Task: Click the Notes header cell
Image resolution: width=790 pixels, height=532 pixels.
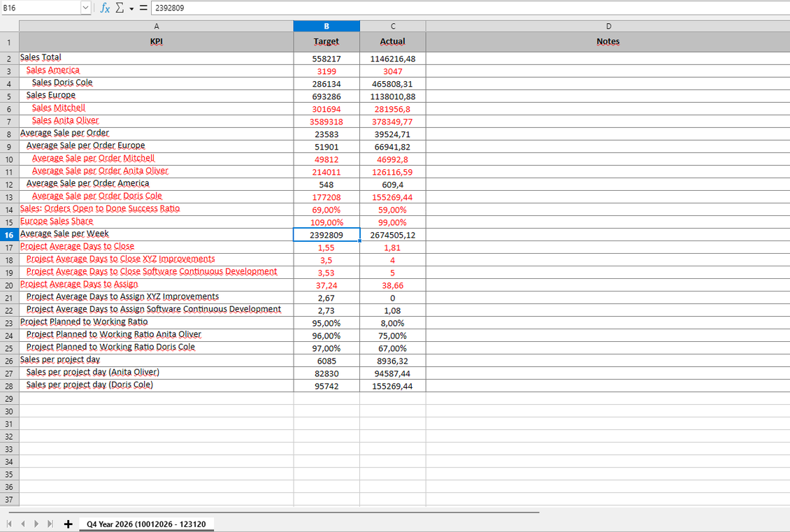Action: click(x=608, y=42)
